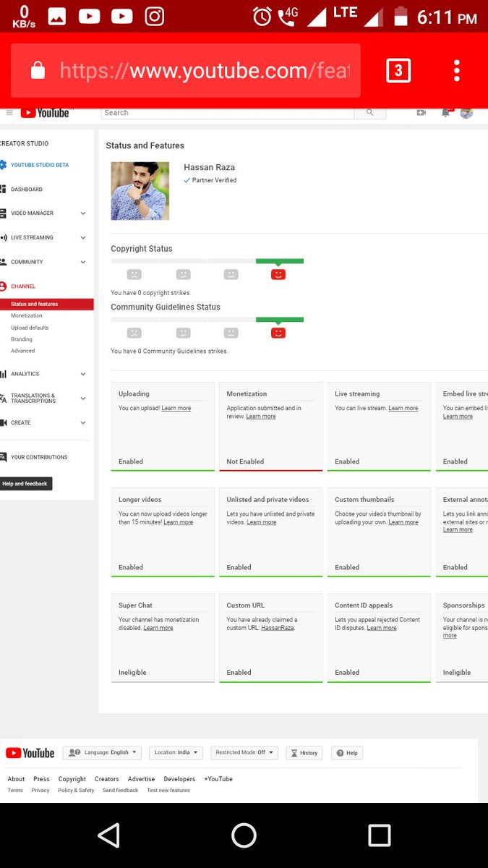The width and height of the screenshot is (488, 868).
Task: Click Learn more in Custom thumbnails card
Action: point(403,522)
